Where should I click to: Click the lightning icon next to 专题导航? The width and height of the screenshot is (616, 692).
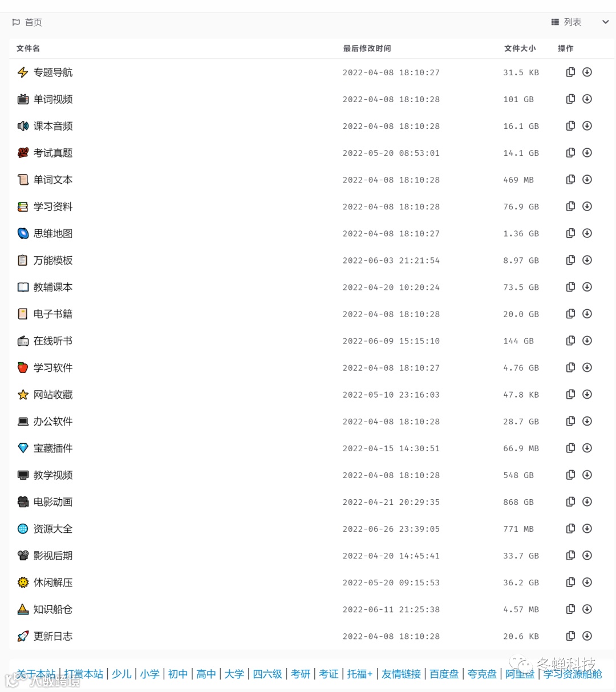tap(23, 72)
